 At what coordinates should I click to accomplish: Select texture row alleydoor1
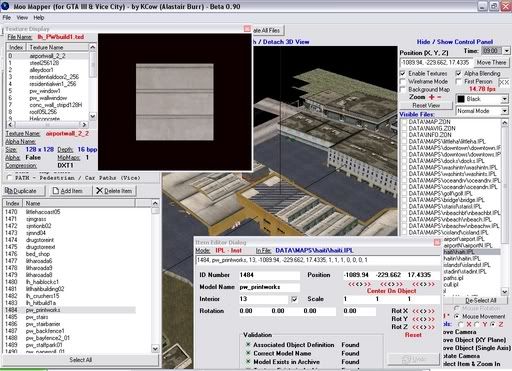[x=47, y=70]
